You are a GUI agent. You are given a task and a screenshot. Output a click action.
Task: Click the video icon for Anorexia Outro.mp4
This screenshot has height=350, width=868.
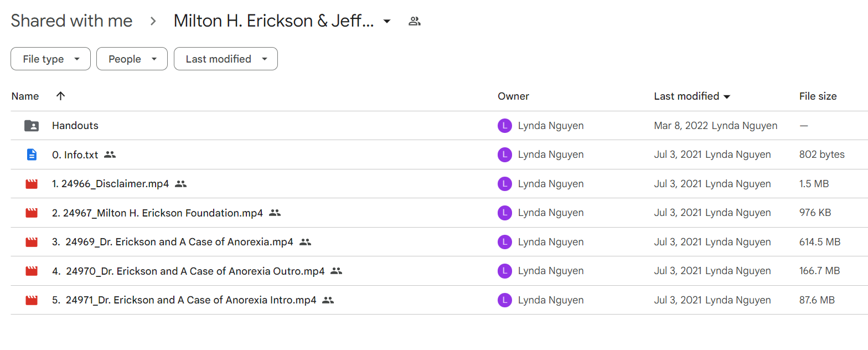tap(32, 271)
